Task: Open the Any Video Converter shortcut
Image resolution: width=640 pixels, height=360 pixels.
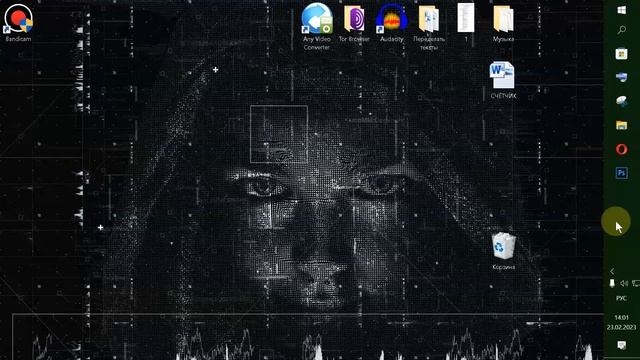Action: tap(317, 26)
